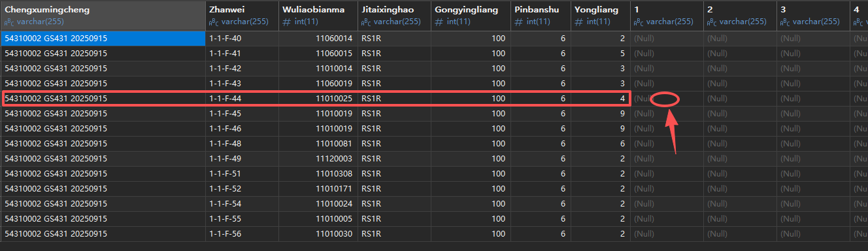
Task: Click the varchar type icon under Zhanwei
Action: click(x=212, y=22)
